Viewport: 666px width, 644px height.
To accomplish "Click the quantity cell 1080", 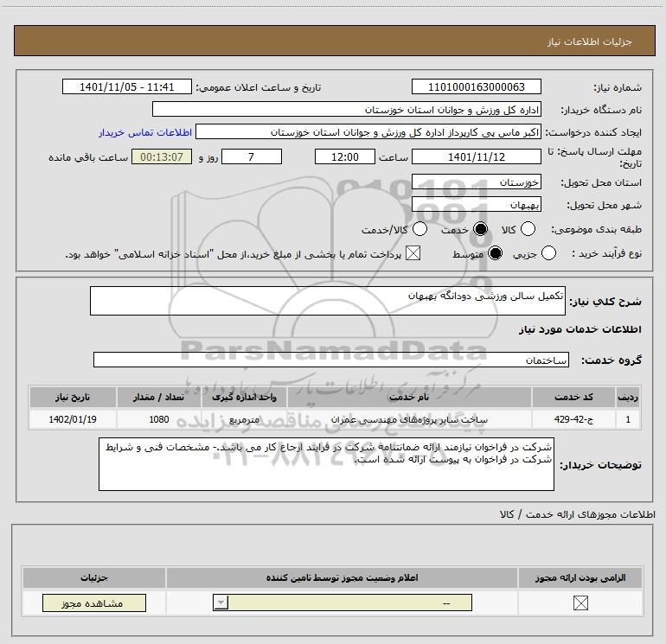I will 159,419.
